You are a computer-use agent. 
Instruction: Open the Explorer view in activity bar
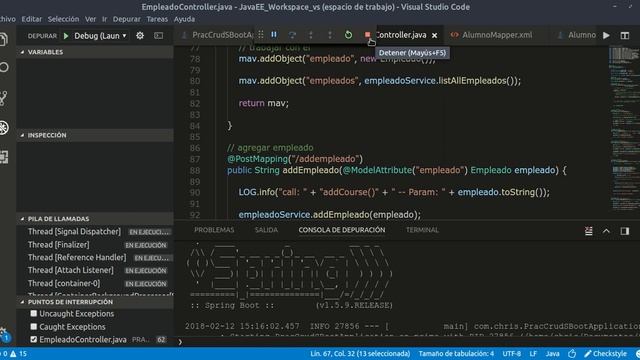[4, 39]
